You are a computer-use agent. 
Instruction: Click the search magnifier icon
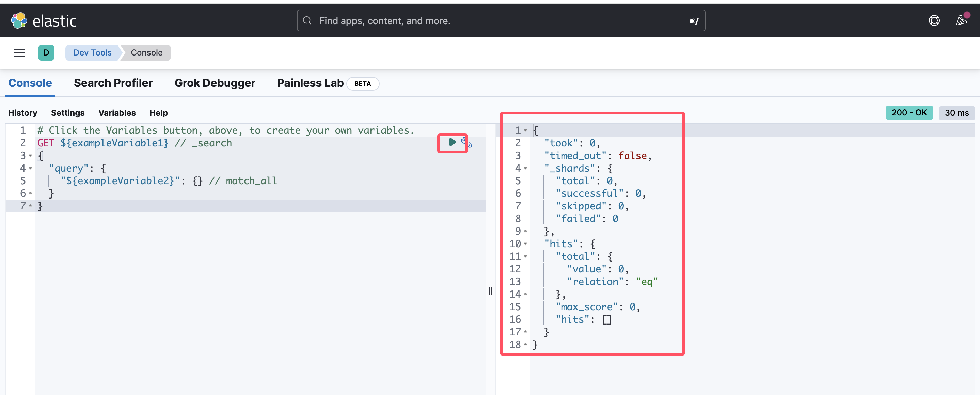307,20
